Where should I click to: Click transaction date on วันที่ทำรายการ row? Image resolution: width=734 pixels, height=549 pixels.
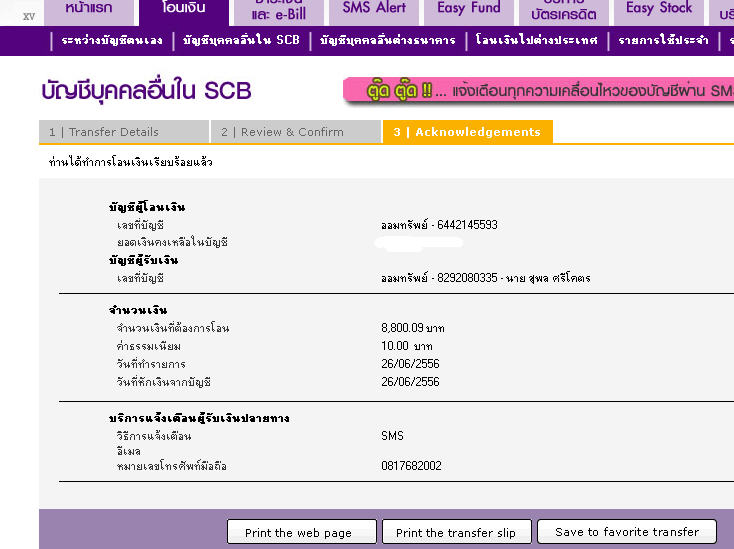coord(410,364)
